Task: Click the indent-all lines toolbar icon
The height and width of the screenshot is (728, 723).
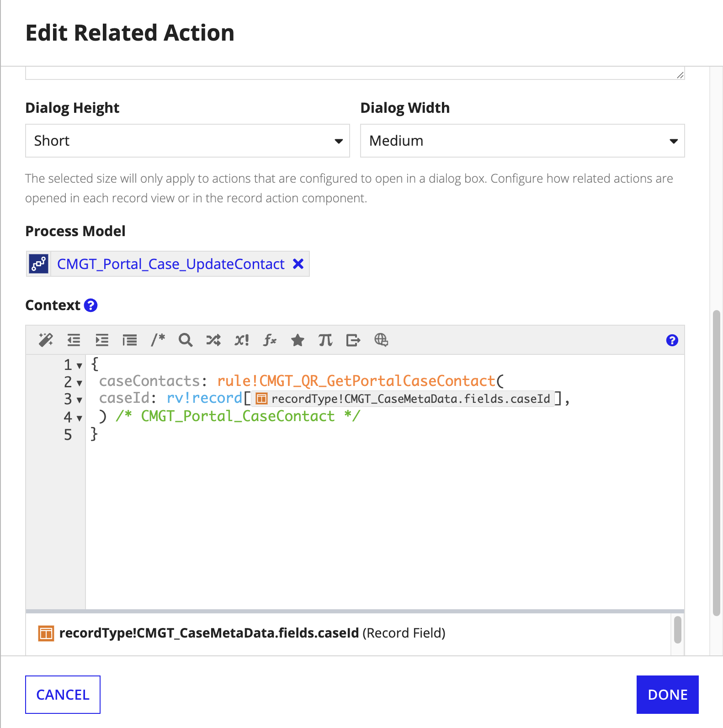Action: 130,340
